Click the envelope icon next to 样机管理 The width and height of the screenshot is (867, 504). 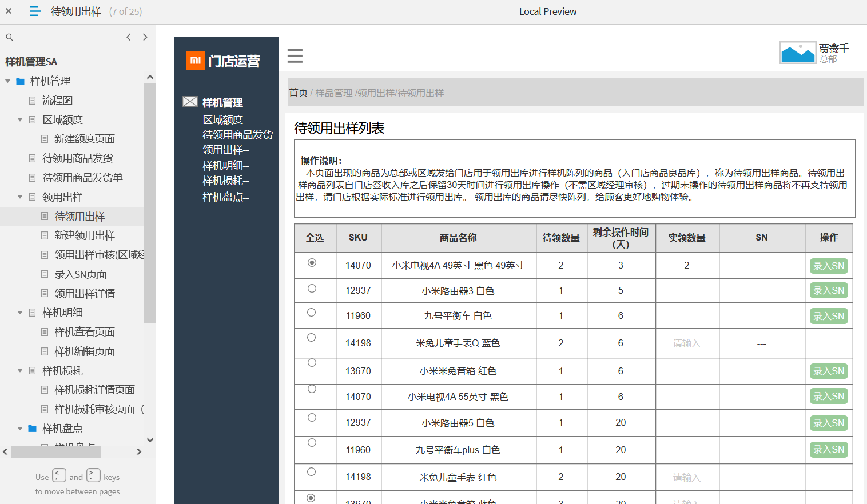click(190, 102)
